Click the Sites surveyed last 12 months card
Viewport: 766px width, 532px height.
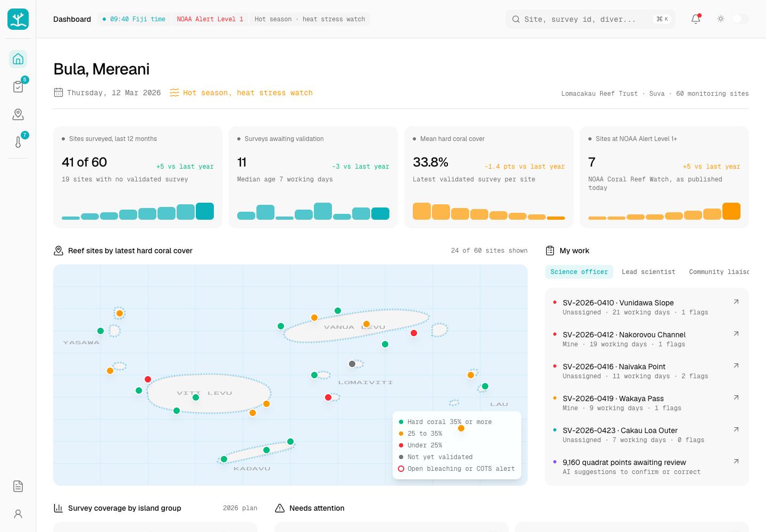click(x=138, y=177)
